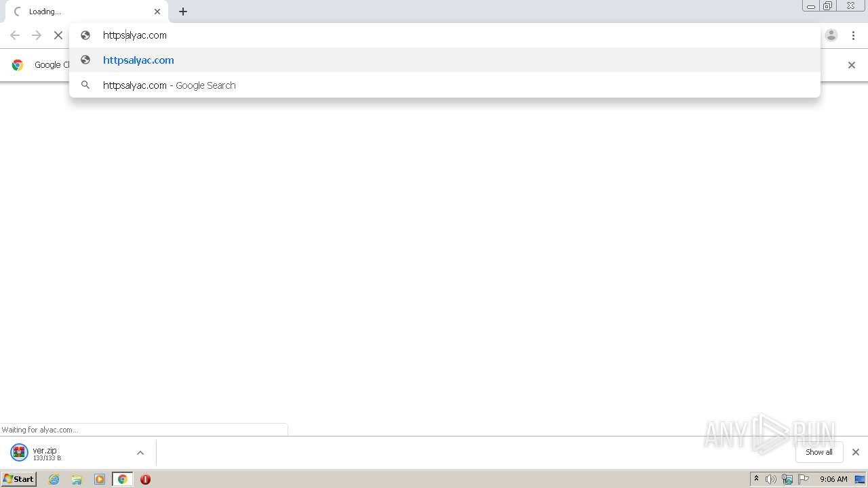Switch to Chrome taskbar button

click(x=123, y=479)
